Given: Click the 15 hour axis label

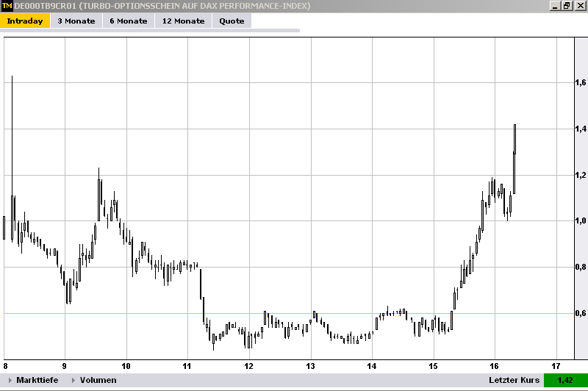Looking at the screenshot, I should [434, 366].
